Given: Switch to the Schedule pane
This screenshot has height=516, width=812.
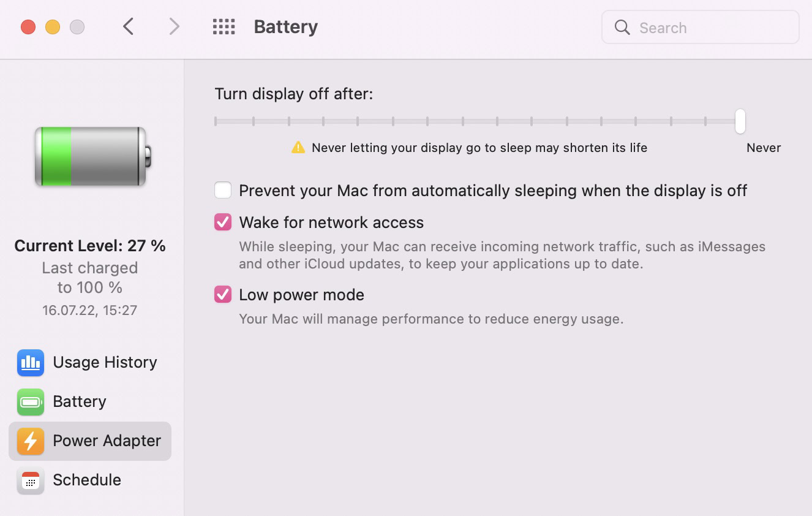Looking at the screenshot, I should 87,480.
